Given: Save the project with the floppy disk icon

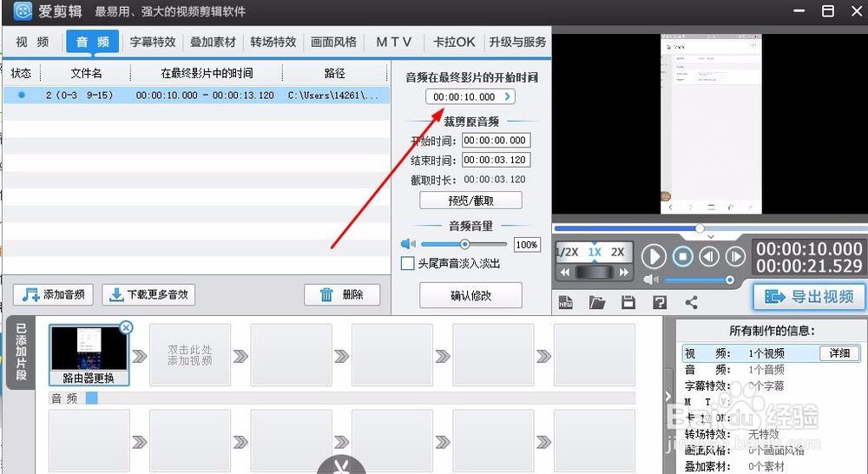Looking at the screenshot, I should click(628, 302).
